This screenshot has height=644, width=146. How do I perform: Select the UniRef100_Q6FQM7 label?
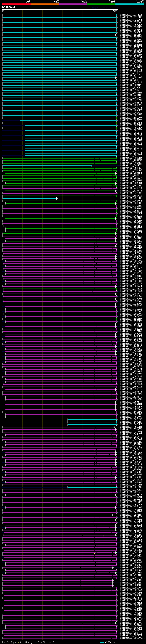(x=131, y=221)
